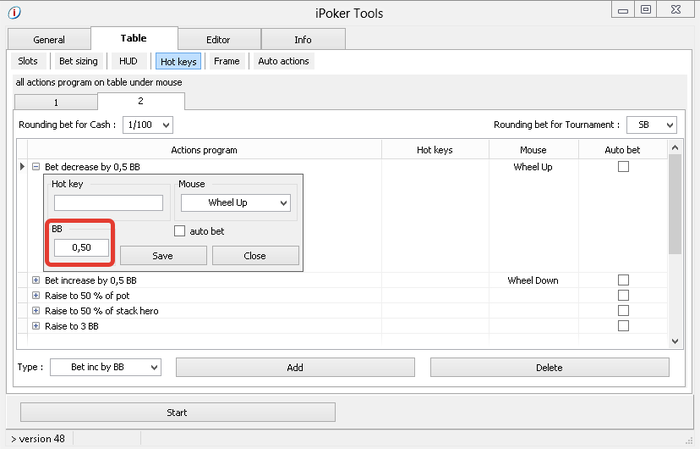
Task: Open the Rounding bet for Cash dropdown
Action: click(147, 125)
